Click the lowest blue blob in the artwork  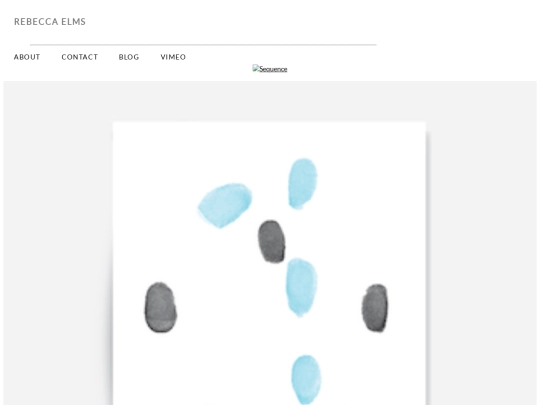(x=306, y=380)
